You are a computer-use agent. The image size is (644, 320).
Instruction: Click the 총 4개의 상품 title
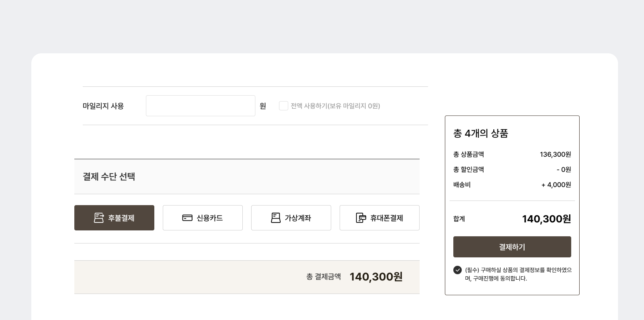point(480,133)
